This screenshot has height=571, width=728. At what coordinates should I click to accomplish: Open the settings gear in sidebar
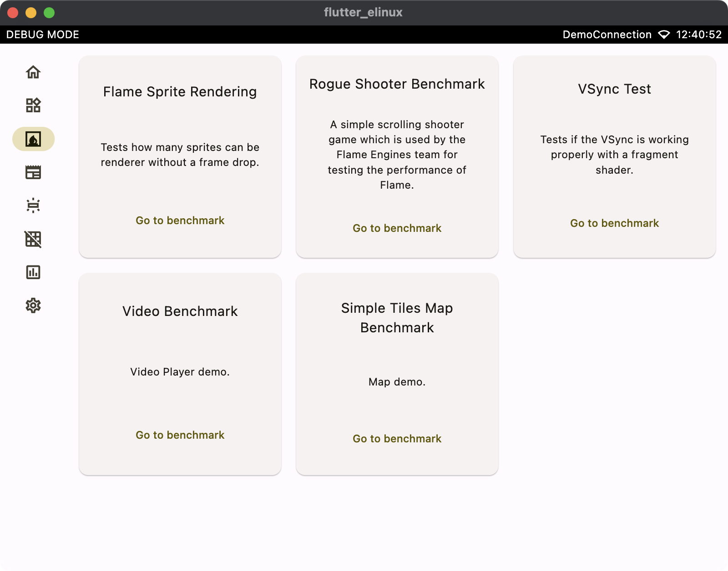(x=33, y=306)
